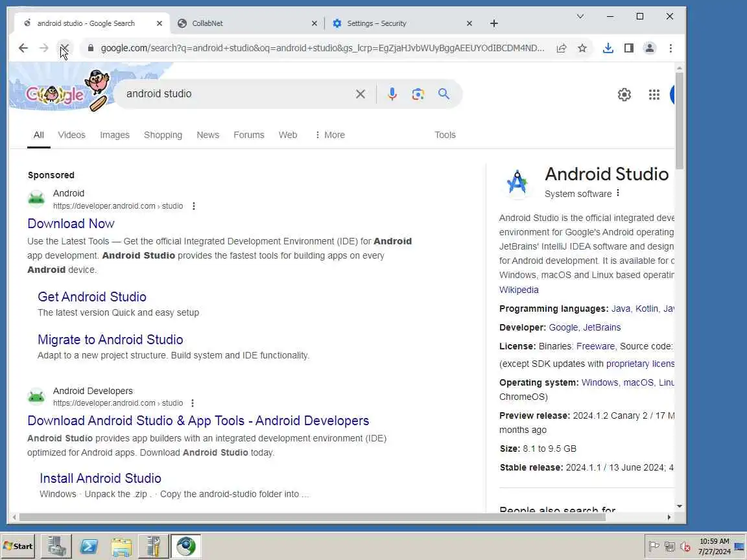
Task: Select the Web results filter
Action: coord(288,135)
